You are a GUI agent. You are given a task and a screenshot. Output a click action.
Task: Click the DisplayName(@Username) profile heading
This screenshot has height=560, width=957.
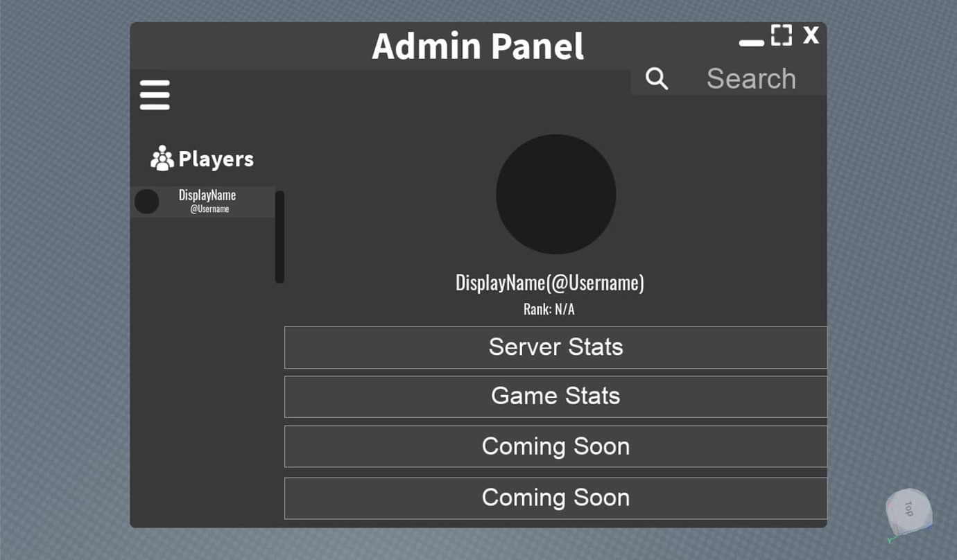click(x=549, y=282)
